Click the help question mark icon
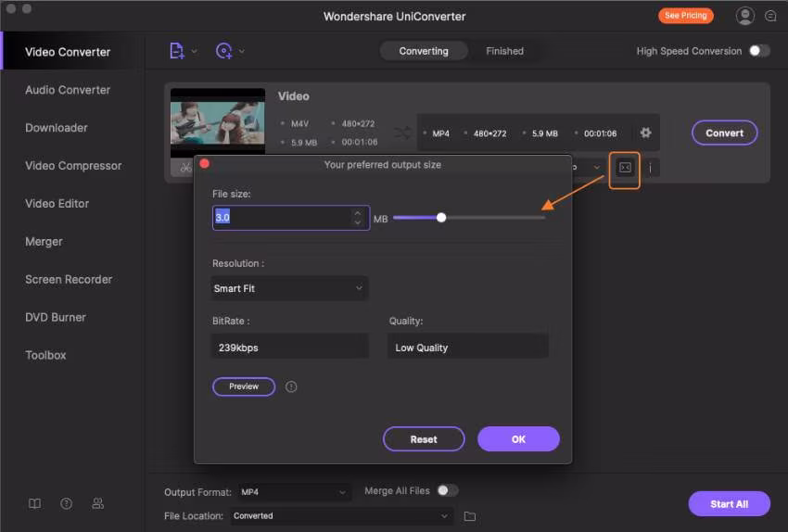Screen dimensions: 788x532 tap(67, 503)
